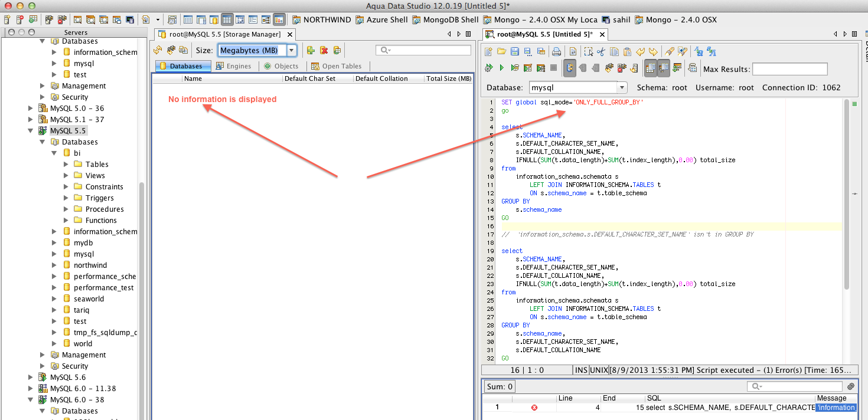Select the world database in tree
Viewport: 868px width, 420px height.
[83, 344]
